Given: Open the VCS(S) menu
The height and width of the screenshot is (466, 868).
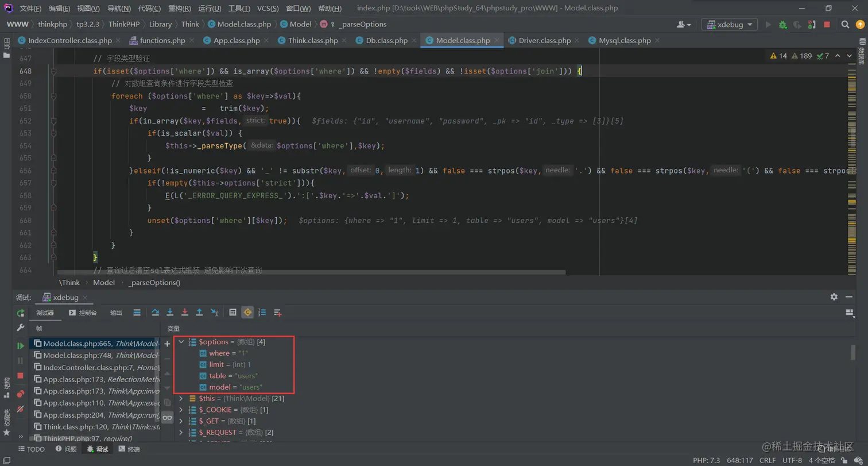Looking at the screenshot, I should click(268, 9).
